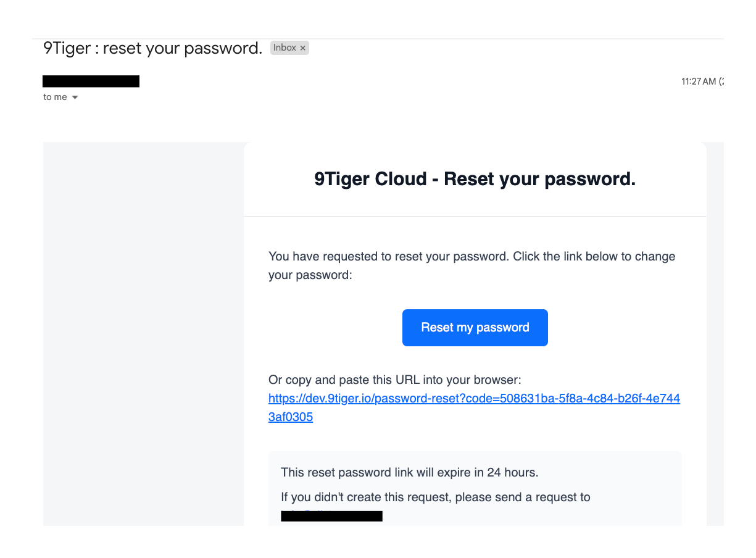Expand recipient details arrow beside "to me"

pos(75,98)
